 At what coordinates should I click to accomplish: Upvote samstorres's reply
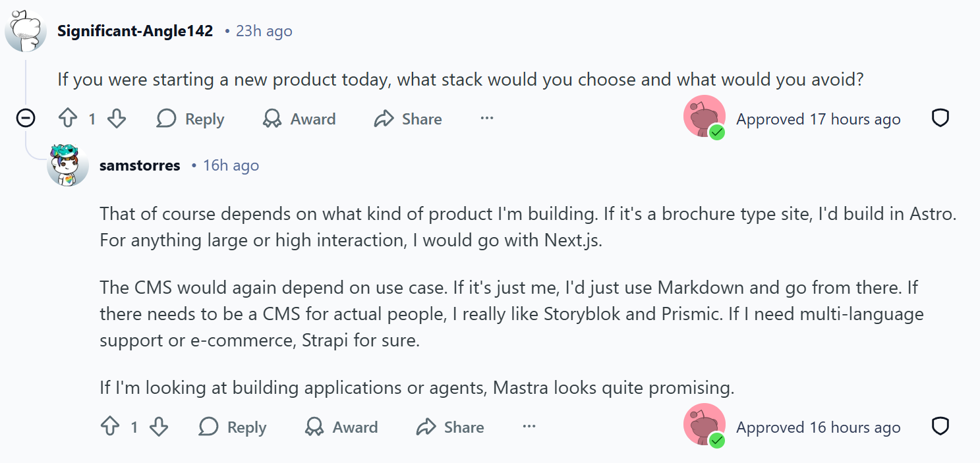tap(110, 427)
